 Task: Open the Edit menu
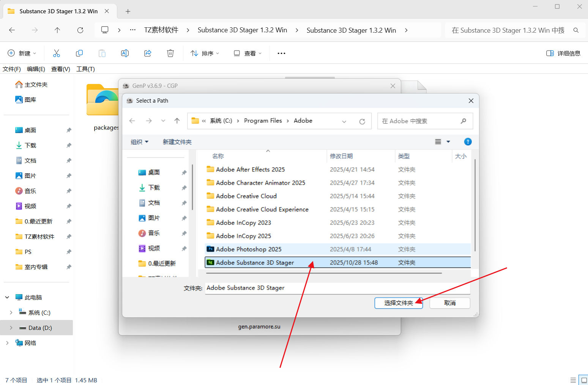coord(36,69)
